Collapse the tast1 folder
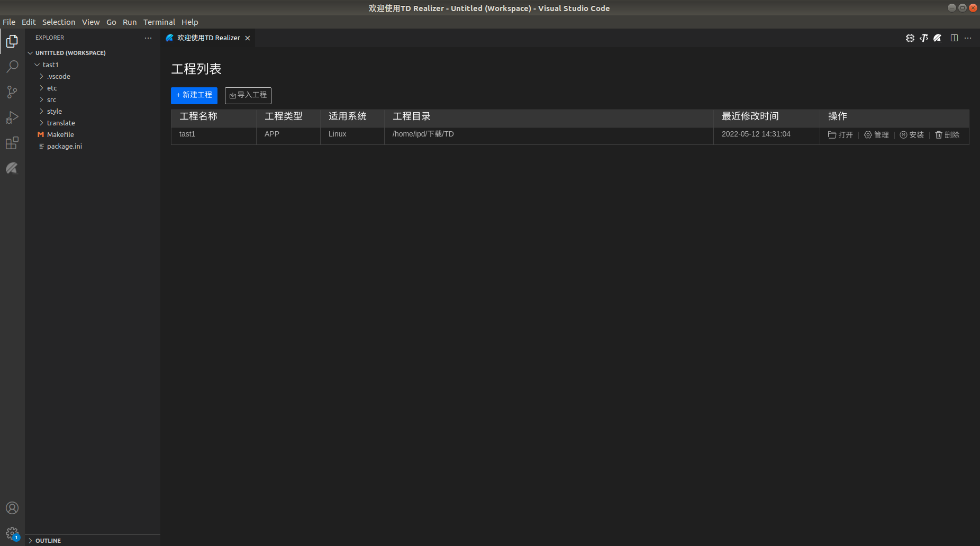980x546 pixels. 51,65
